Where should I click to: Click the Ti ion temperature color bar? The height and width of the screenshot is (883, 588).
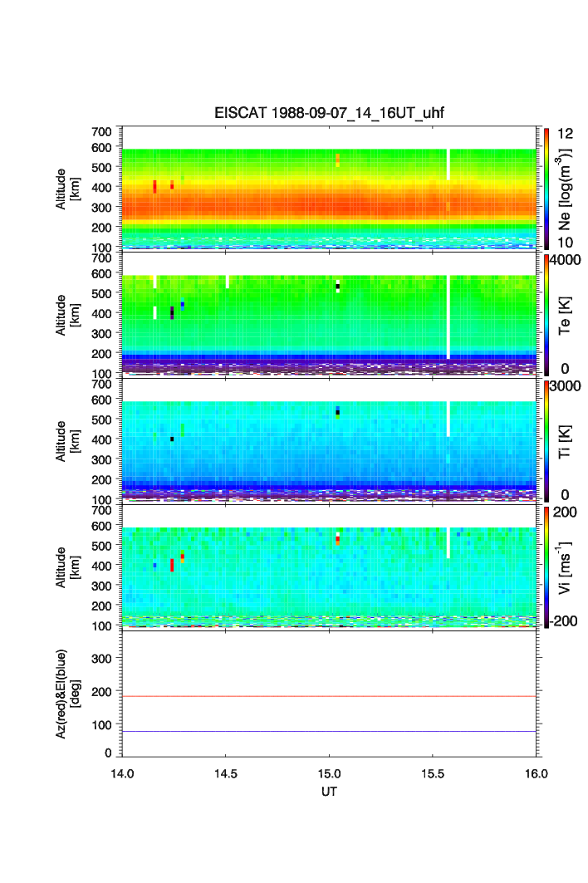click(x=546, y=440)
